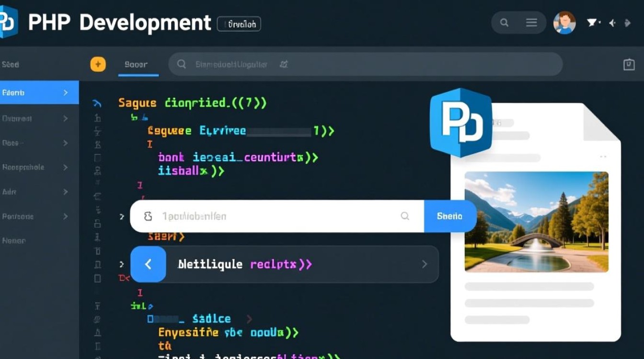
Task: Click the magnifier icon inside the white search bar
Action: [405, 216]
